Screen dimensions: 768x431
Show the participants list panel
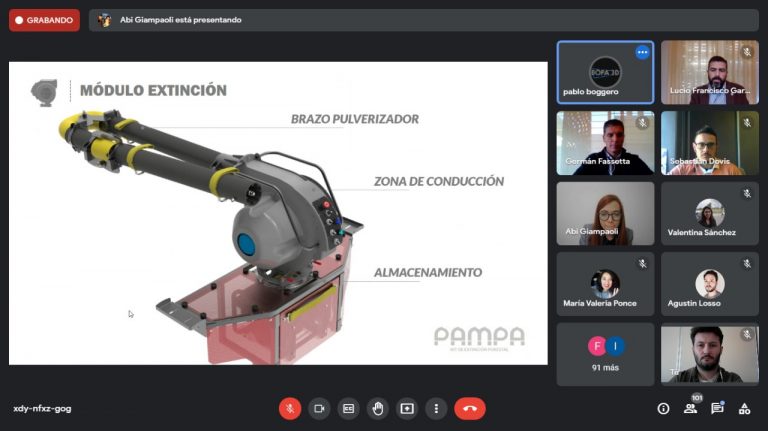point(690,408)
